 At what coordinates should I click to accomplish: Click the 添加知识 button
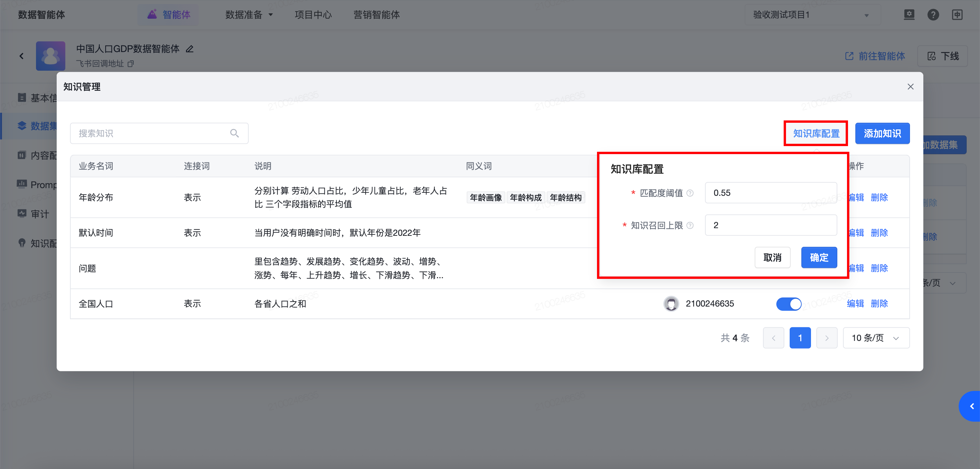[x=882, y=133]
